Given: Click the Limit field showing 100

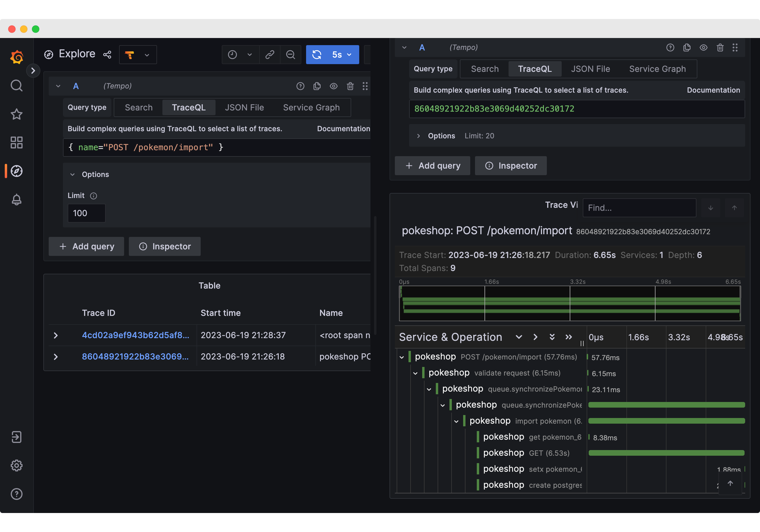Looking at the screenshot, I should pyautogui.click(x=86, y=213).
